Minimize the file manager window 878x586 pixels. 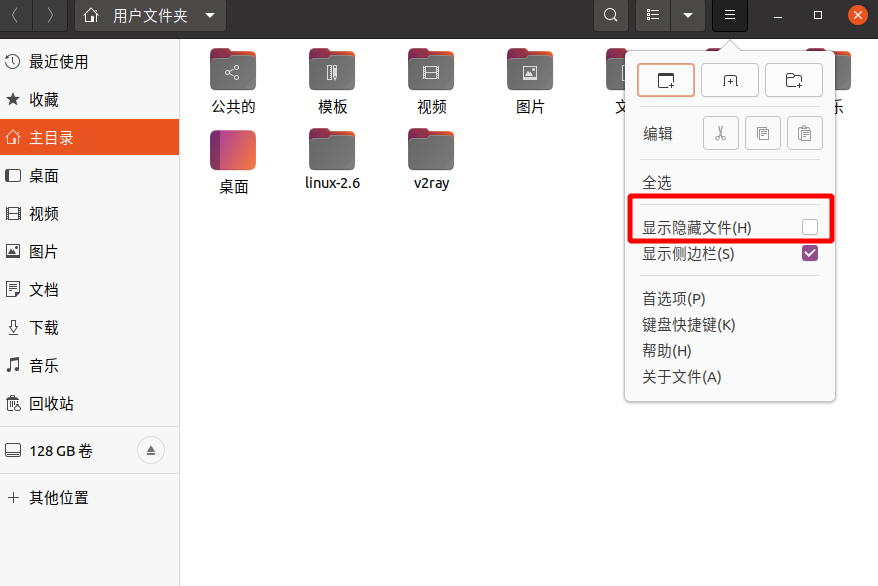click(x=778, y=15)
